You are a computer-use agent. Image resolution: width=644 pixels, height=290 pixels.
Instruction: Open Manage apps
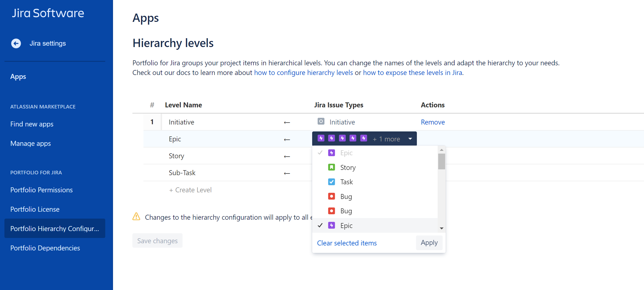[30, 143]
